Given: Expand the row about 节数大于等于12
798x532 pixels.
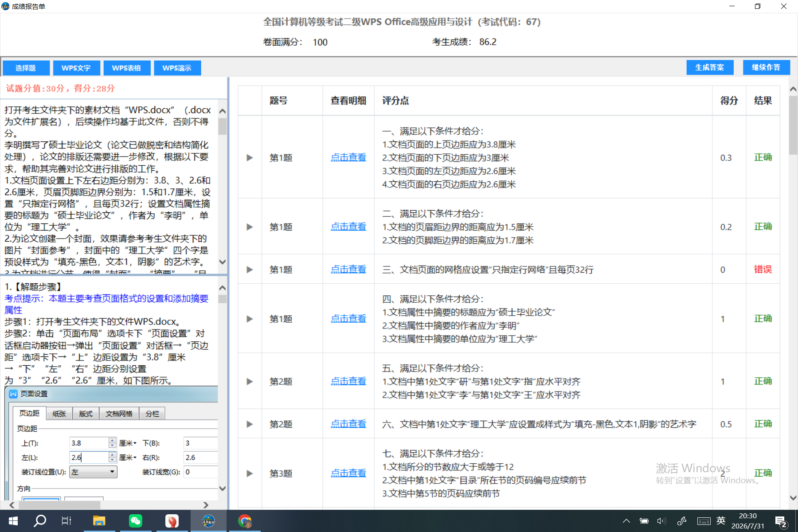Looking at the screenshot, I should pos(250,473).
